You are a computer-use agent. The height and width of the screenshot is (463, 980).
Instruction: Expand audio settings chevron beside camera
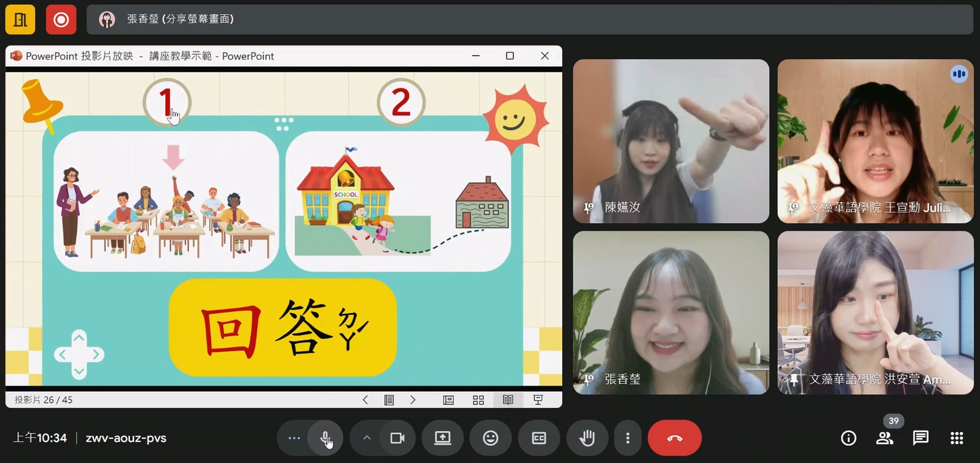pos(367,438)
